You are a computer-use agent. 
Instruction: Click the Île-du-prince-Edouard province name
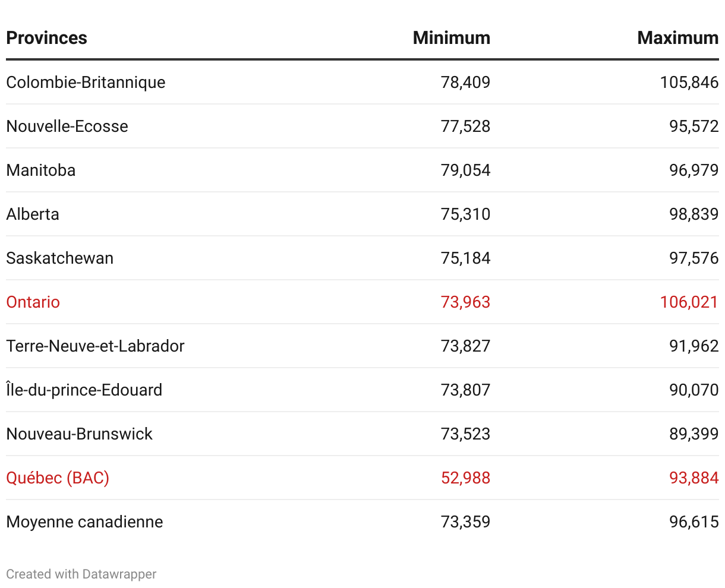[84, 390]
